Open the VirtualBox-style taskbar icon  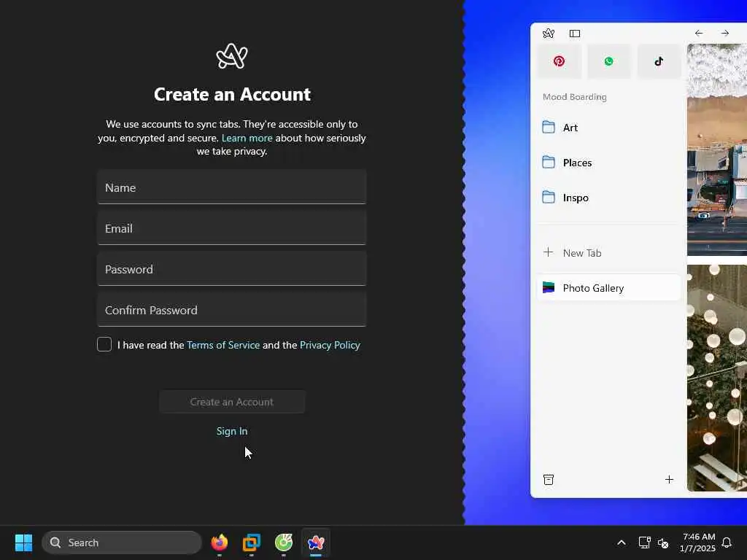click(252, 542)
